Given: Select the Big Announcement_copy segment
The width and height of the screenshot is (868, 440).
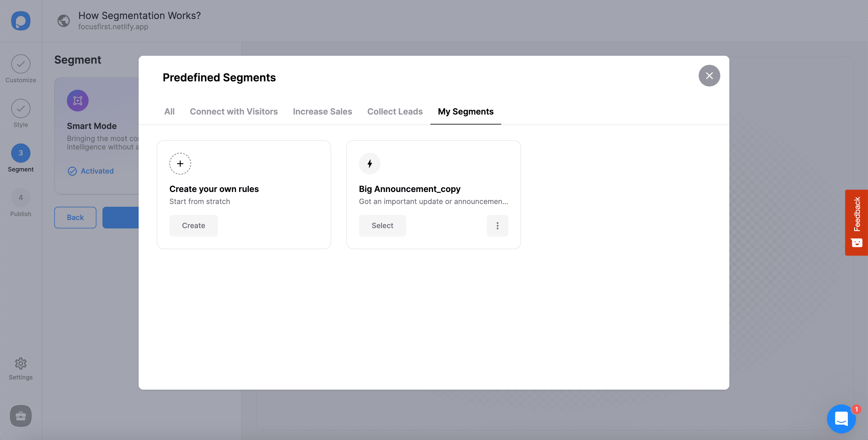Looking at the screenshot, I should 382,226.
